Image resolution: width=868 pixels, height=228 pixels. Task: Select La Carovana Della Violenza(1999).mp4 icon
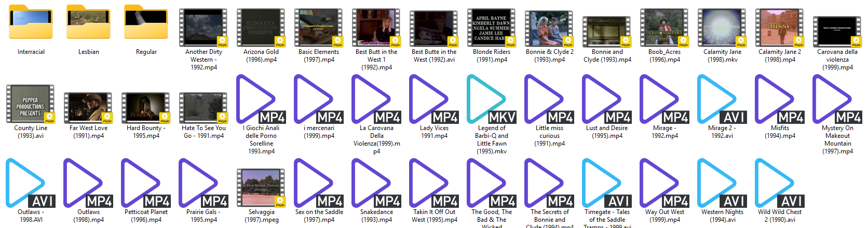[376, 99]
